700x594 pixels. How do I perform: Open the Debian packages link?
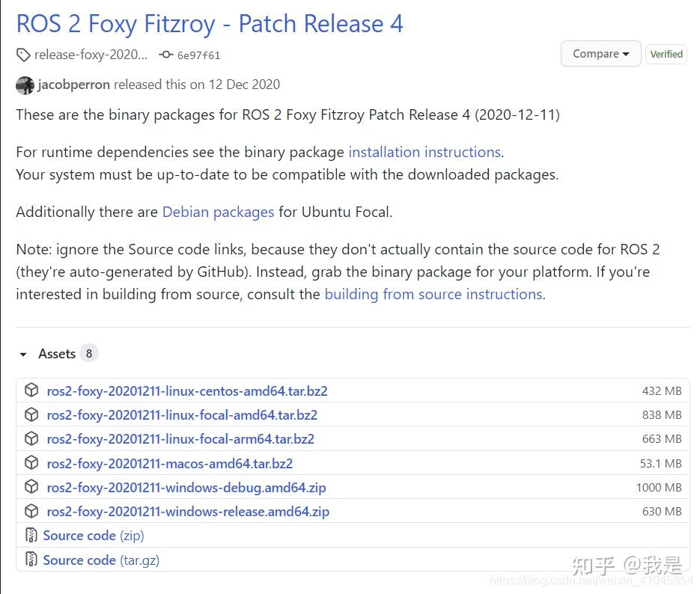(218, 212)
